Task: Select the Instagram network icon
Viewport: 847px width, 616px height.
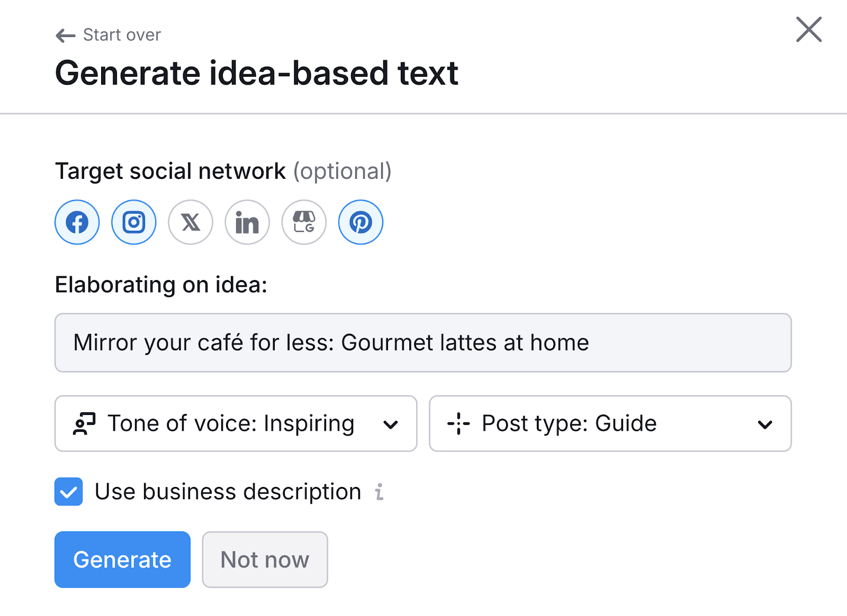Action: pos(133,222)
